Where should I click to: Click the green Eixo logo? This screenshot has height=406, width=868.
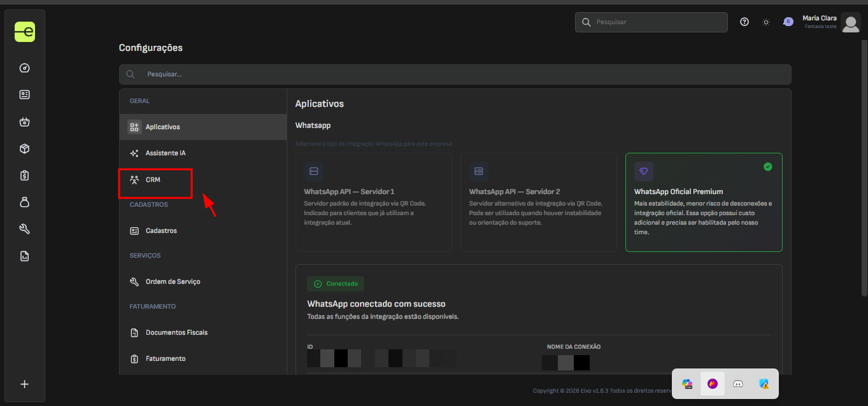tap(25, 31)
